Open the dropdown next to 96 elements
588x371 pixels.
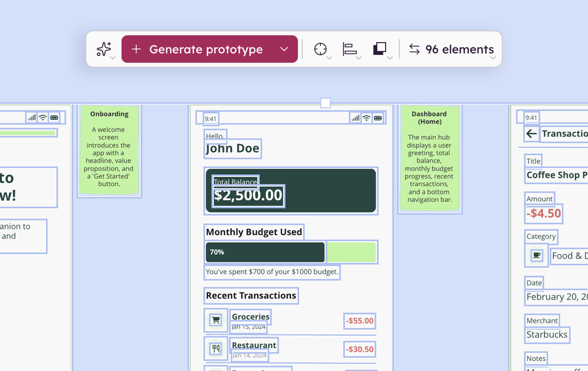click(x=492, y=58)
